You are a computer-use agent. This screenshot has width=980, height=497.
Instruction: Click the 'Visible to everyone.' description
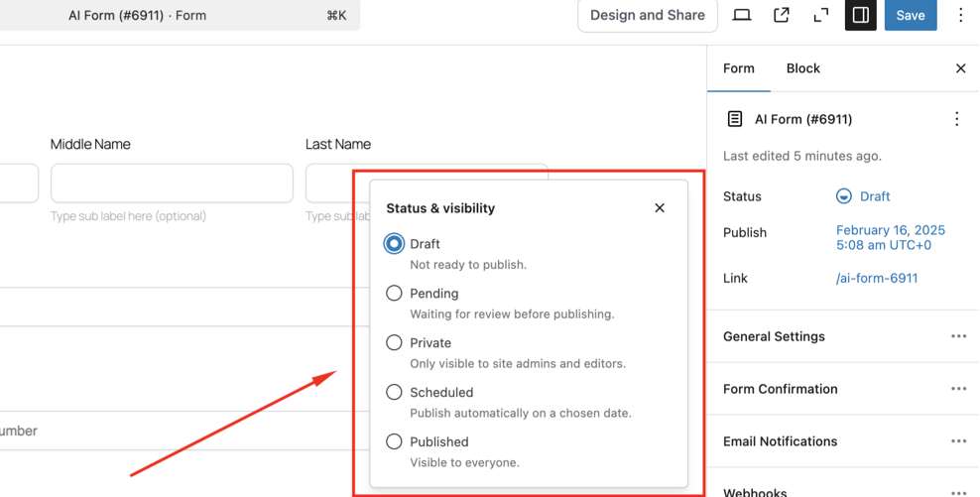(x=464, y=462)
